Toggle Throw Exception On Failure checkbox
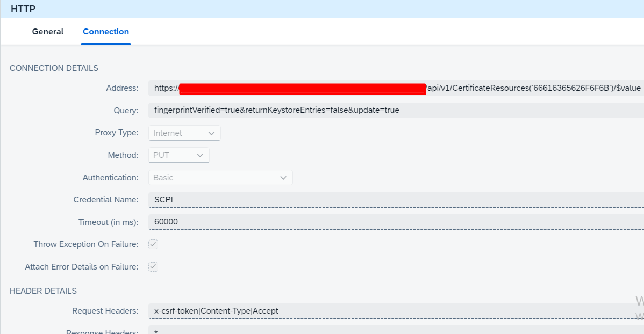The height and width of the screenshot is (334, 644). [153, 244]
